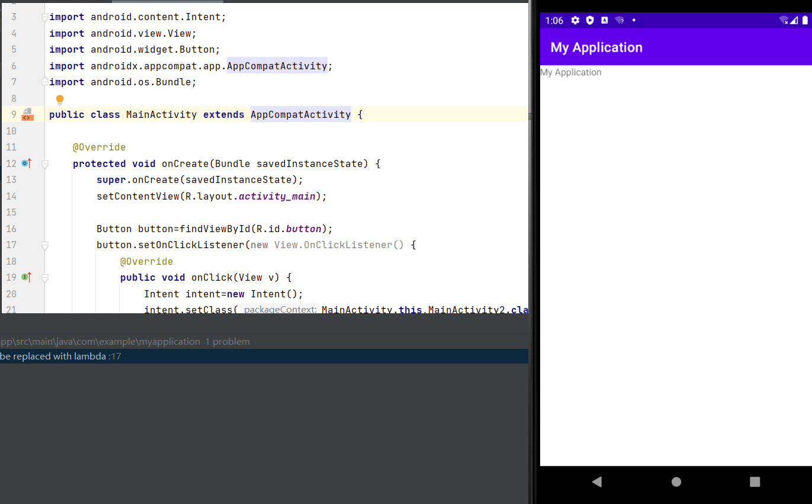Screen dimensions: 812x504
Task: Tap the boxed letter A status icon
Action: pos(604,20)
